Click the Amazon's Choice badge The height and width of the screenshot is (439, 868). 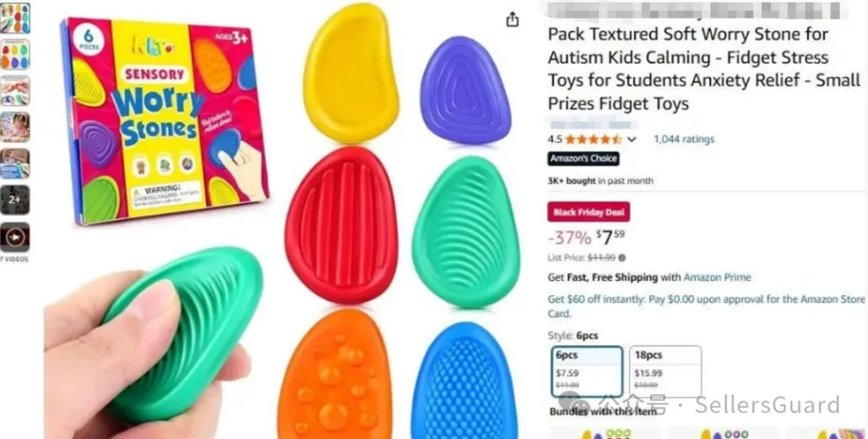click(583, 159)
